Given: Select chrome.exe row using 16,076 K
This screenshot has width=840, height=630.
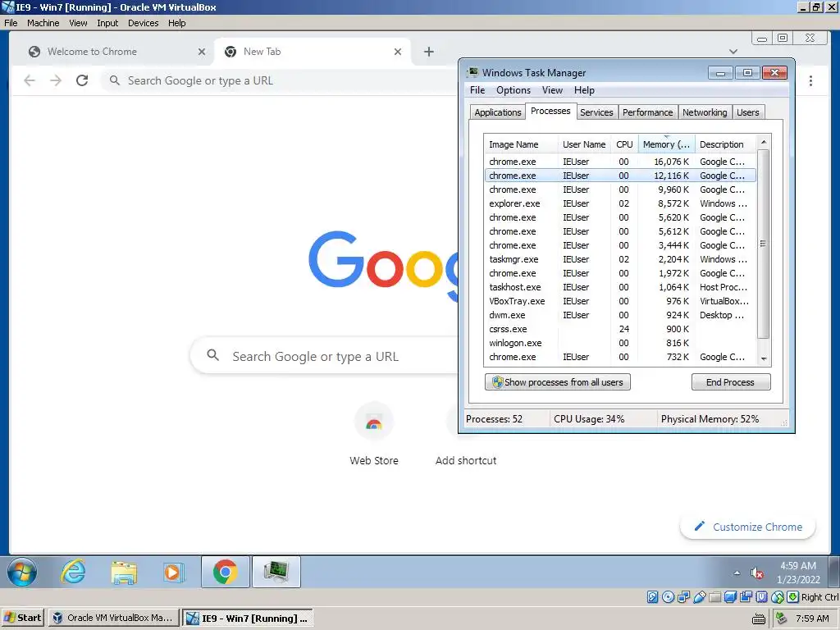Looking at the screenshot, I should tap(620, 162).
